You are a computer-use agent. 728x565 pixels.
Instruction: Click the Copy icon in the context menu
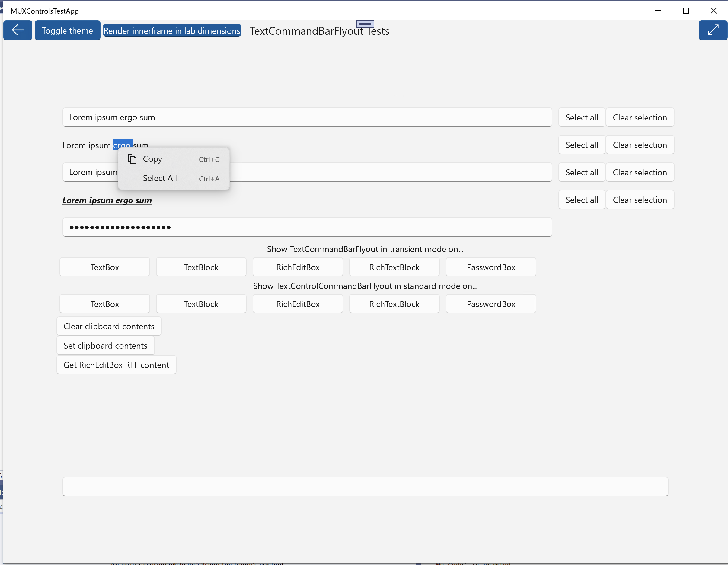132,159
